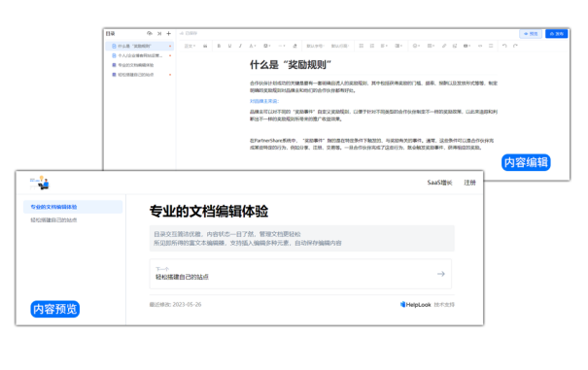Click the HelpLook 技术支持 link

[427, 305]
